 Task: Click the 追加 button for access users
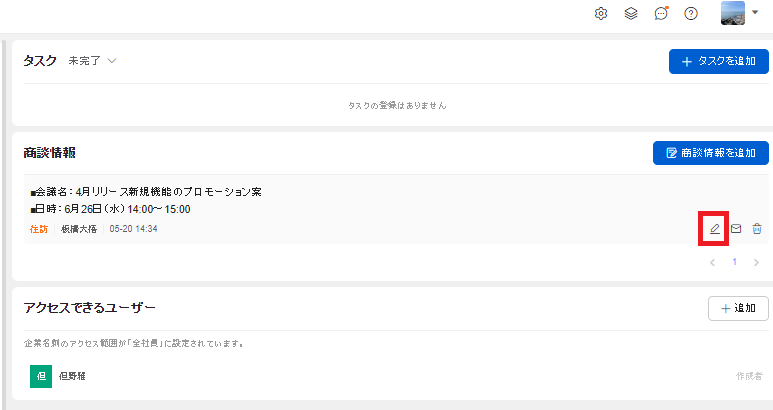[x=738, y=308]
